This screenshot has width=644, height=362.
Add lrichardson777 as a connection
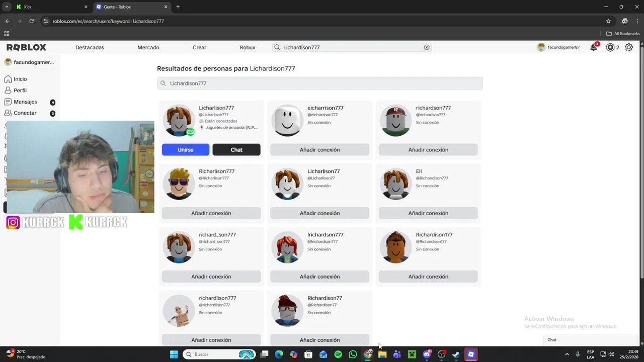(319, 277)
